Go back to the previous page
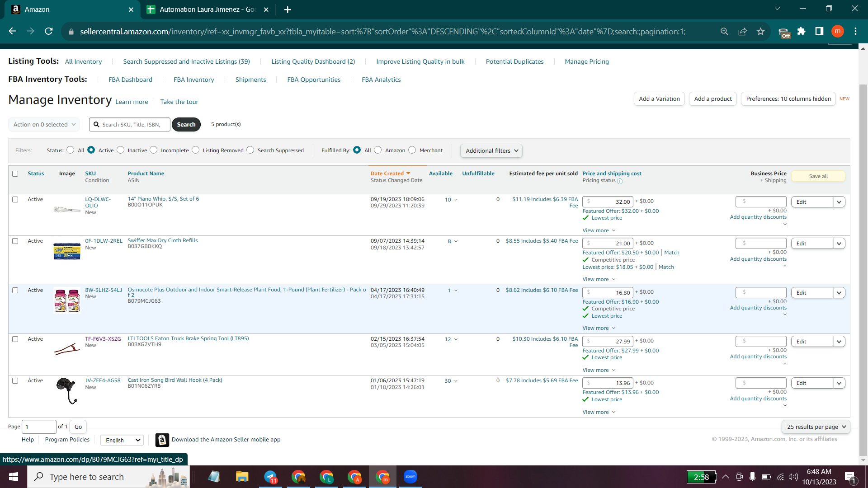This screenshot has height=488, width=868. click(13, 31)
